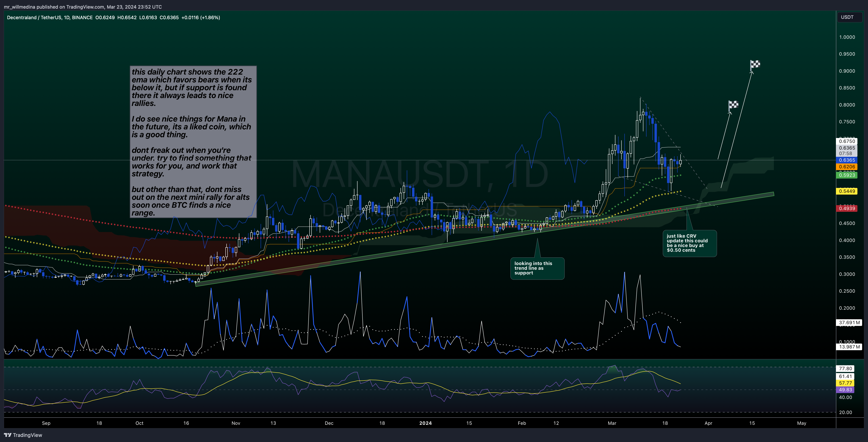Click the blue 0.6365 last price tag

click(x=847, y=160)
